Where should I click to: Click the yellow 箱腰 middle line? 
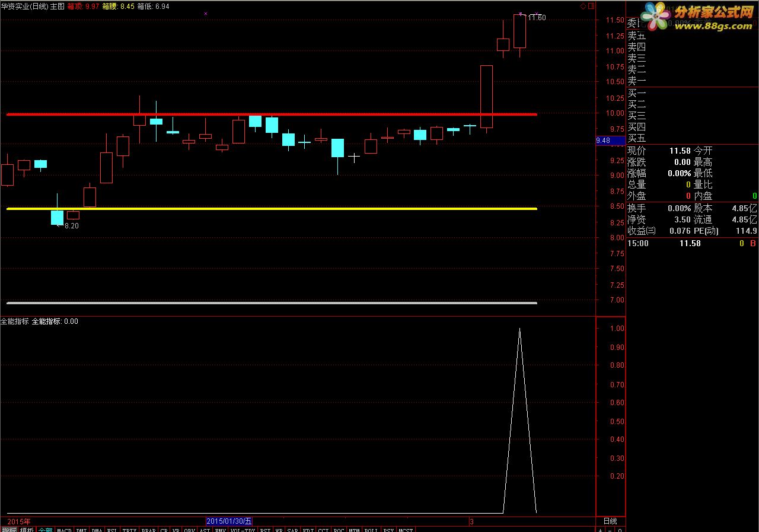[x=272, y=209]
